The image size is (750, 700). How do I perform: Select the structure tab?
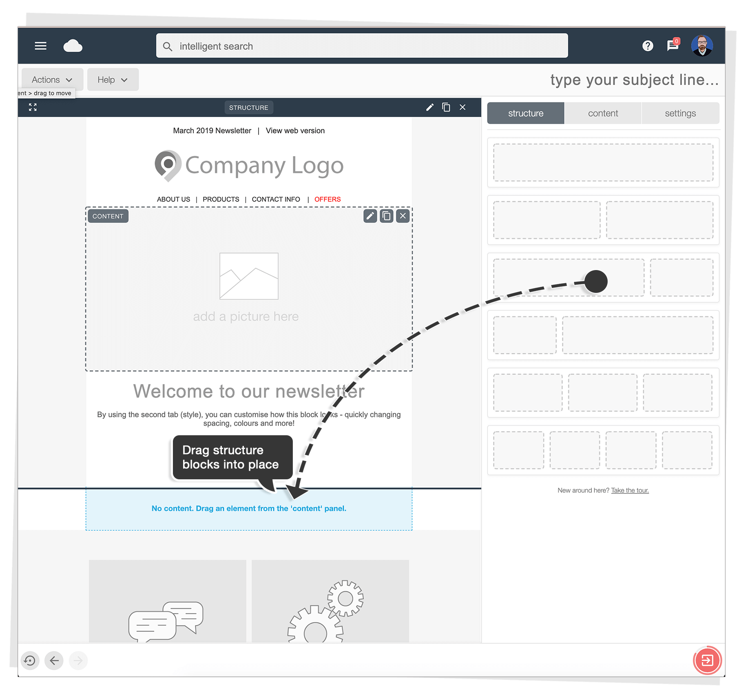coord(525,113)
